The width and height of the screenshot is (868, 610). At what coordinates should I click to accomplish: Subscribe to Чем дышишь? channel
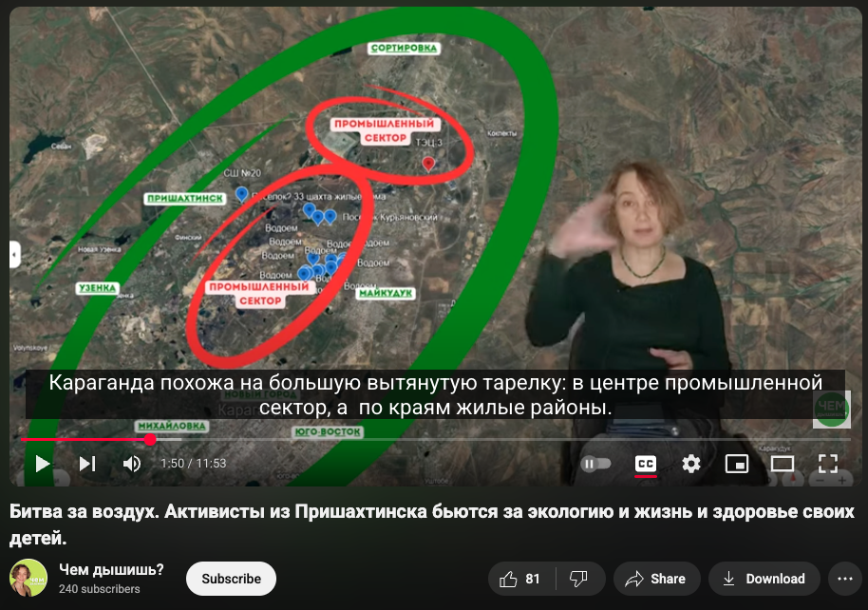point(231,579)
